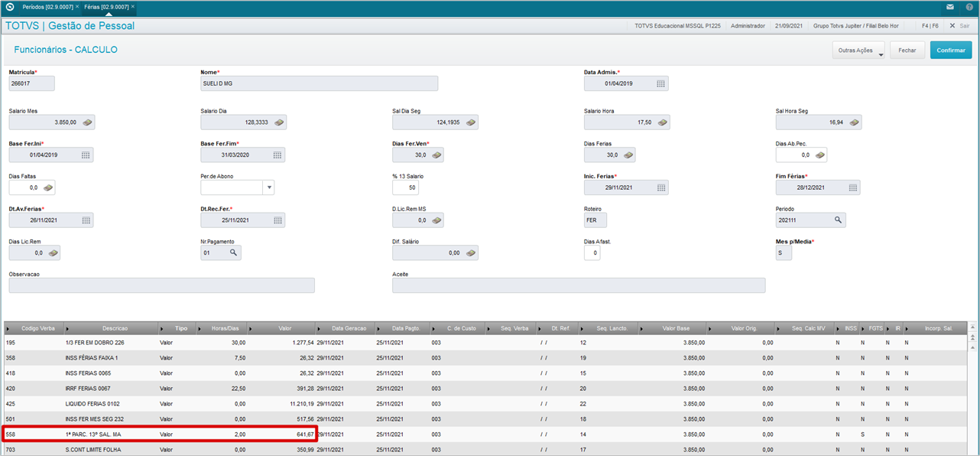Close the Períodos [02.9.0007] tab

pos(76,6)
